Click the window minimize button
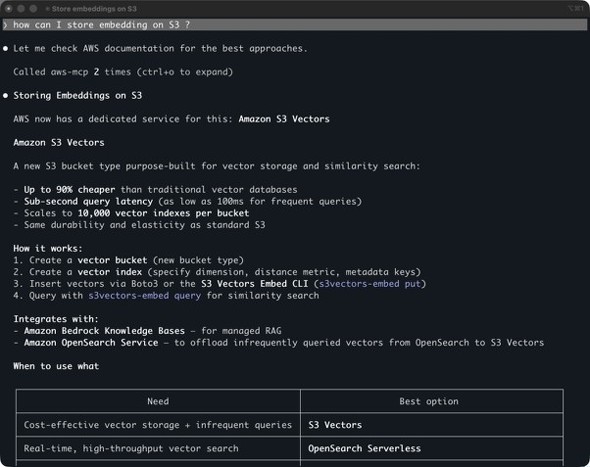This screenshot has width=590, height=467. 21,8
